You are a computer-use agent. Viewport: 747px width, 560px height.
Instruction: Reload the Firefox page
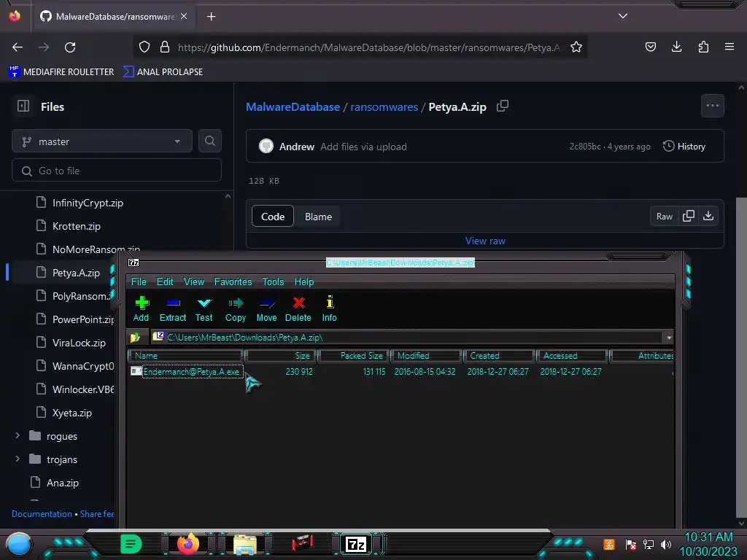click(x=70, y=47)
